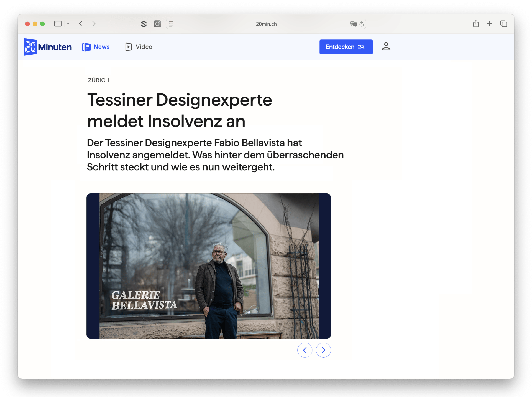Viewport: 532px width, 397px height.
Task: Click the stack-shaped extension icon in the toolbar
Action: [x=144, y=24]
